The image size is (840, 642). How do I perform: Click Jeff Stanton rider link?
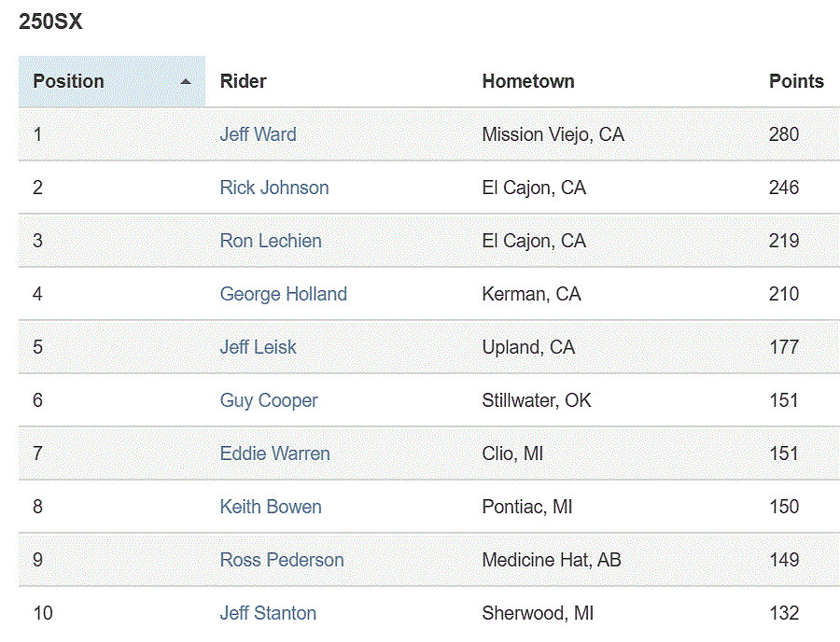pos(268,613)
